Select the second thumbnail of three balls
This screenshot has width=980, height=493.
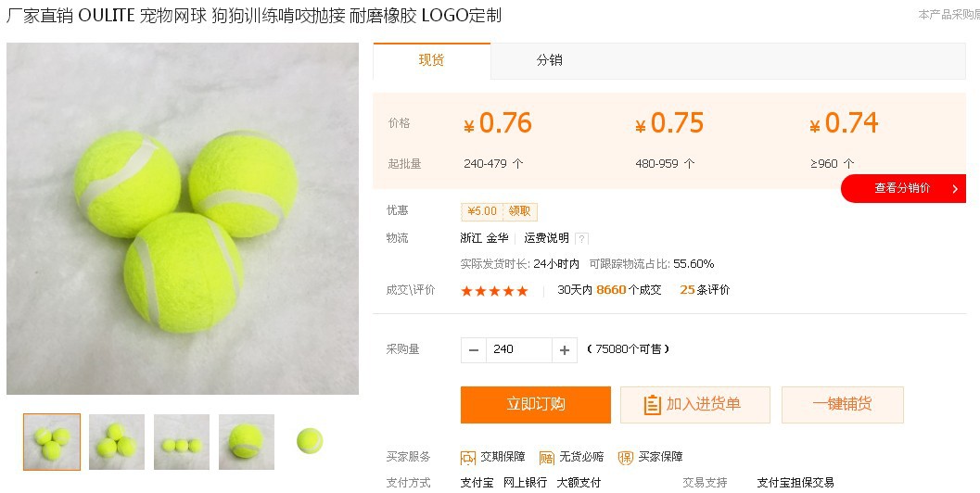(117, 442)
